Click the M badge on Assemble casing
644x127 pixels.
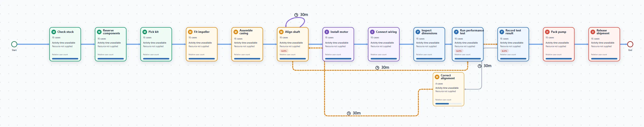pyautogui.click(x=236, y=32)
